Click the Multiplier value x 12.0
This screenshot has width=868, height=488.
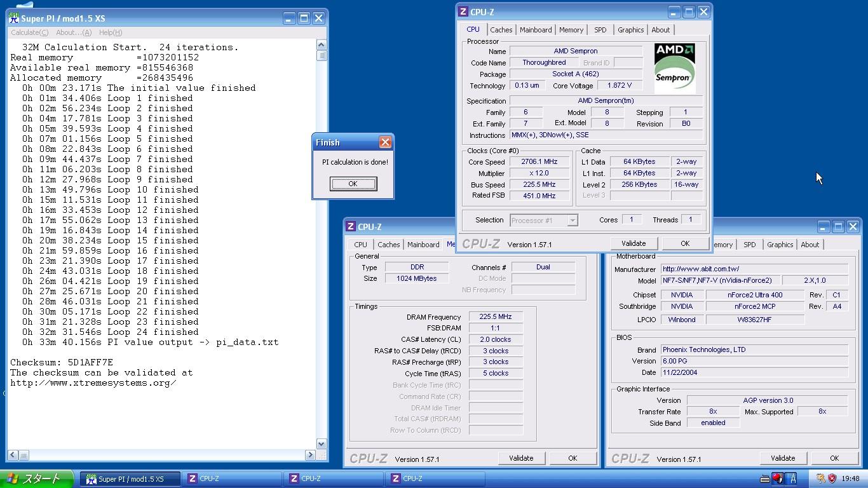point(539,173)
